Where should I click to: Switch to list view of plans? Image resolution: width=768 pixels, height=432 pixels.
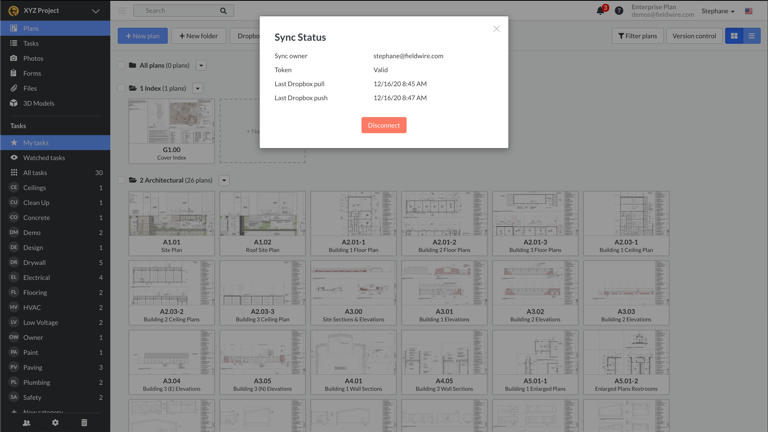(x=751, y=36)
